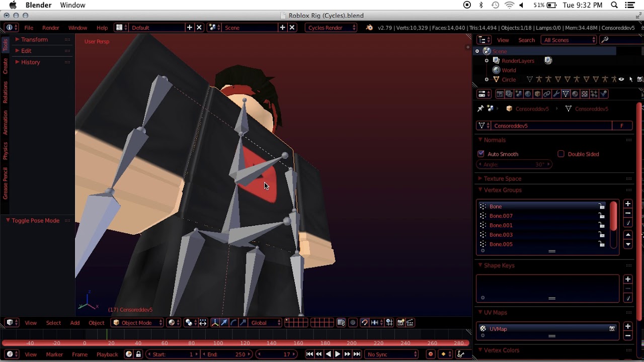This screenshot has width=644, height=362.
Task: Open the Physics properties tab icon
Action: coord(604,94)
